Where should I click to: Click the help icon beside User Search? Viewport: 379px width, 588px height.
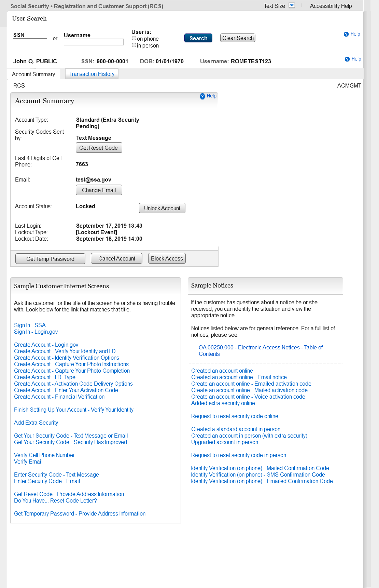click(x=346, y=34)
